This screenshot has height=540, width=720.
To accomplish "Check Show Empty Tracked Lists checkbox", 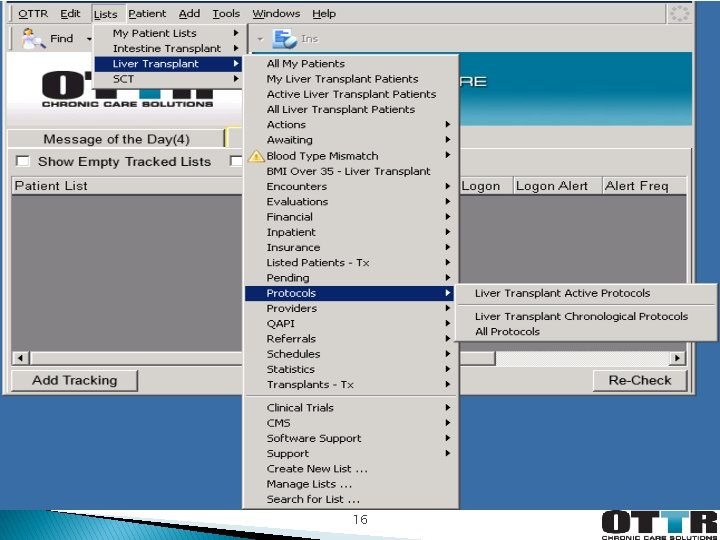I will [x=22, y=161].
